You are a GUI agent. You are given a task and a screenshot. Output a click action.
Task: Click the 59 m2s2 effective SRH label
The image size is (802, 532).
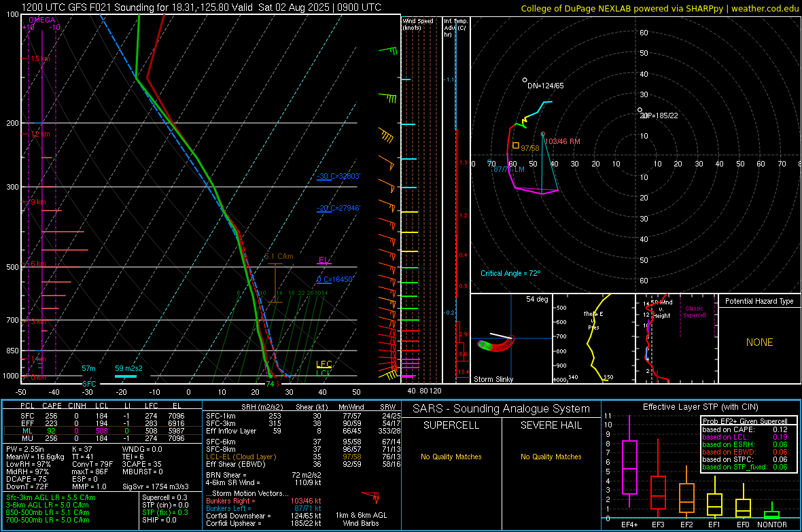pyautogui.click(x=128, y=368)
